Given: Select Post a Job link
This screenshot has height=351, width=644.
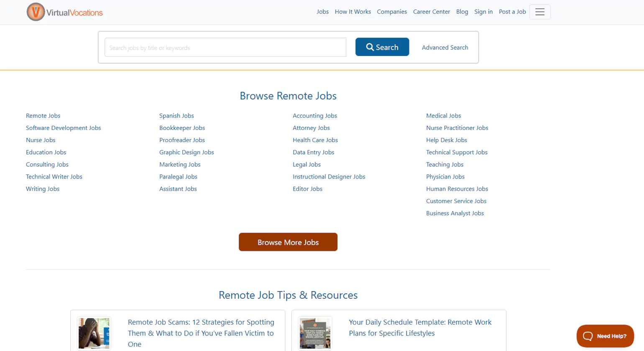Looking at the screenshot, I should [512, 12].
